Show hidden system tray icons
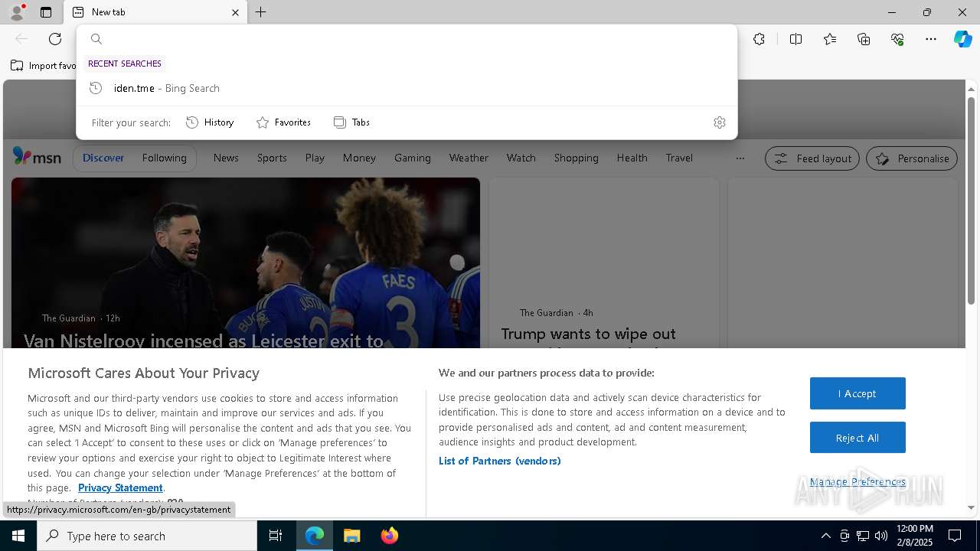 pos(825,536)
